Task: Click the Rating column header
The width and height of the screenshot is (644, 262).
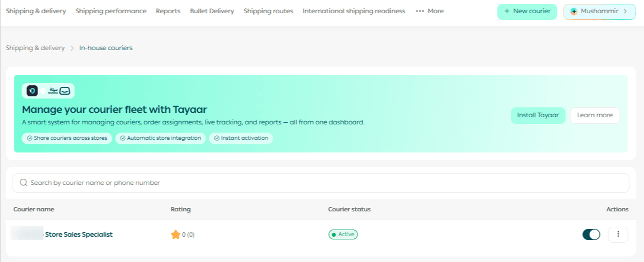Action: [181, 210]
